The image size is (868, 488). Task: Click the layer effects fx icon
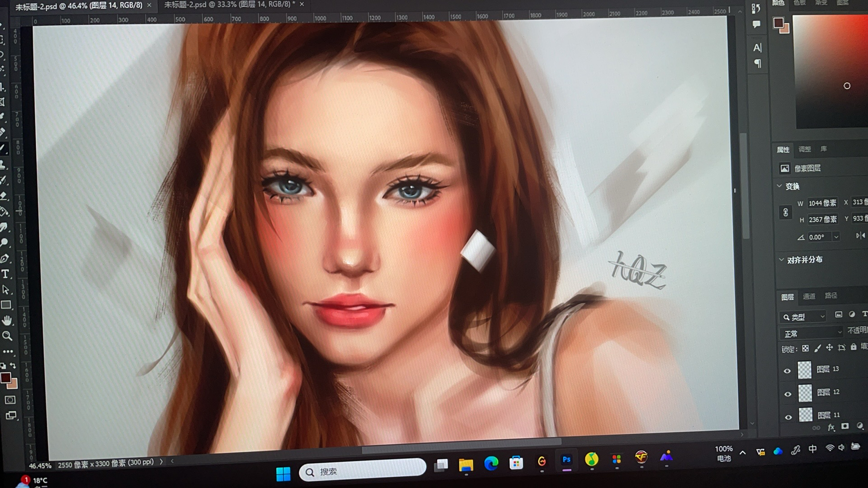point(830,427)
